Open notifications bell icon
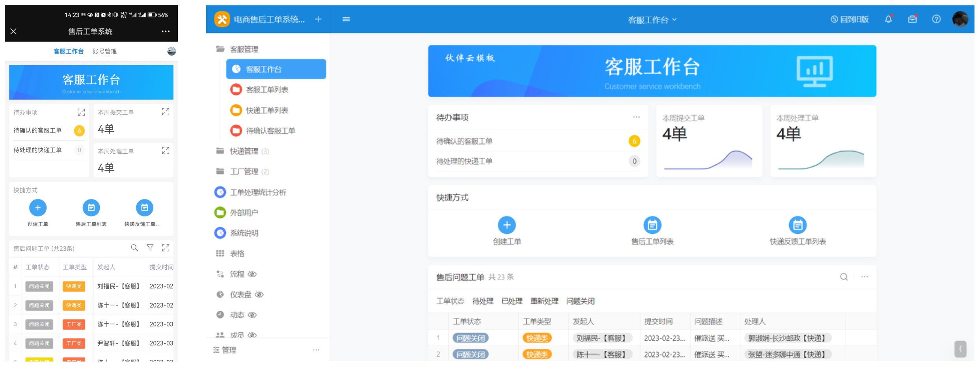Image resolution: width=980 pixels, height=369 pixels. tap(889, 19)
